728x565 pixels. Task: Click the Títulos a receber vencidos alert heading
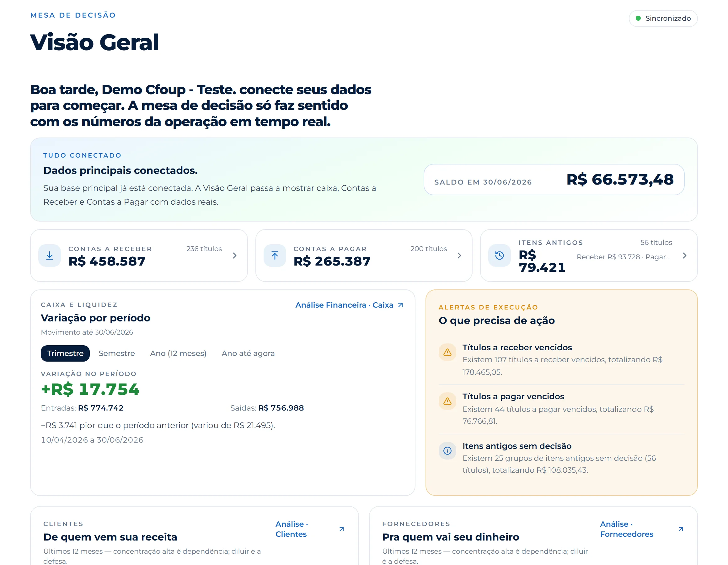517,347
